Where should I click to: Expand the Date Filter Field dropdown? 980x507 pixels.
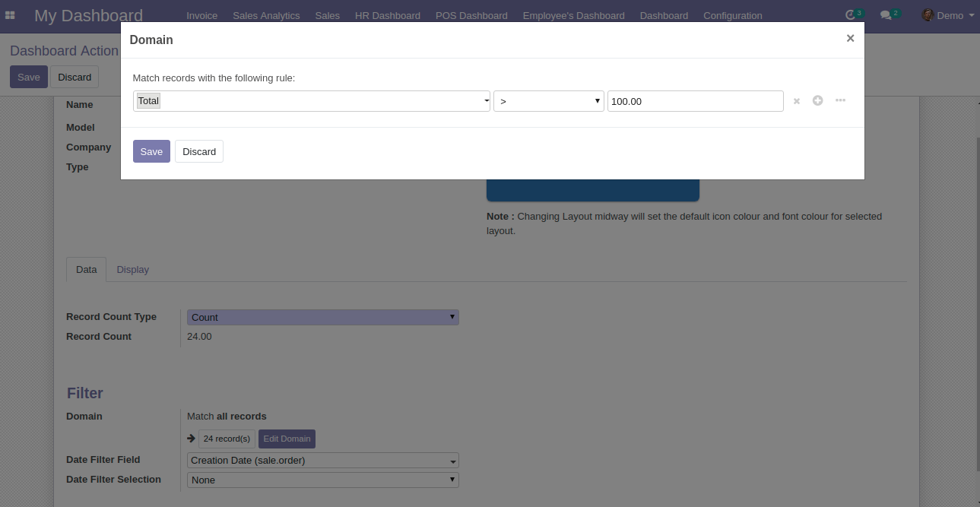(x=323, y=460)
